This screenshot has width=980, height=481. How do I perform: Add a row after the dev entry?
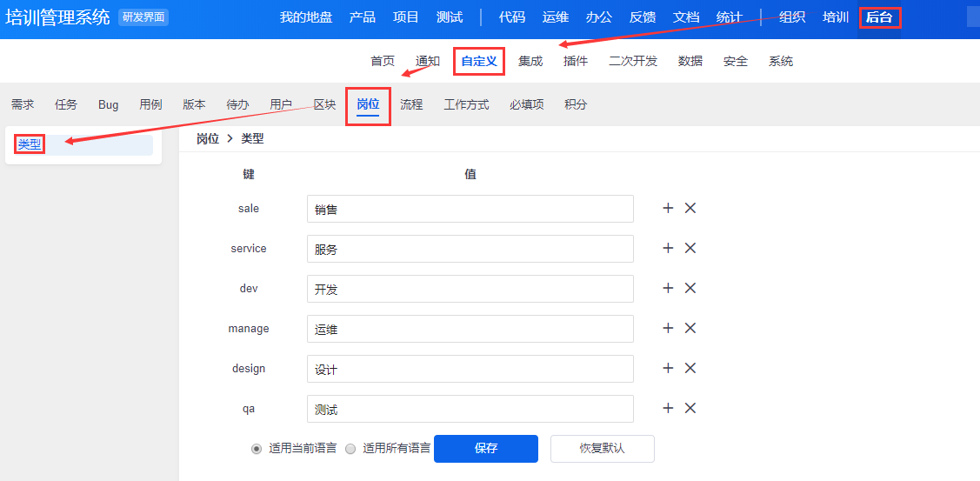(x=668, y=289)
